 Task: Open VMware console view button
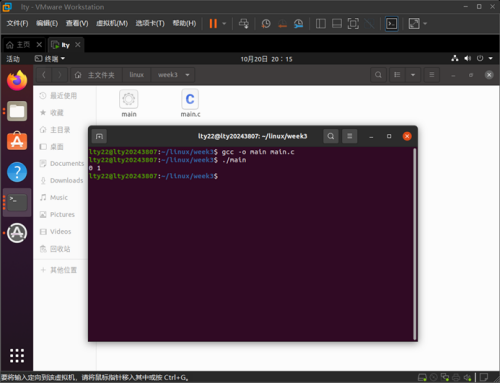pos(391,23)
